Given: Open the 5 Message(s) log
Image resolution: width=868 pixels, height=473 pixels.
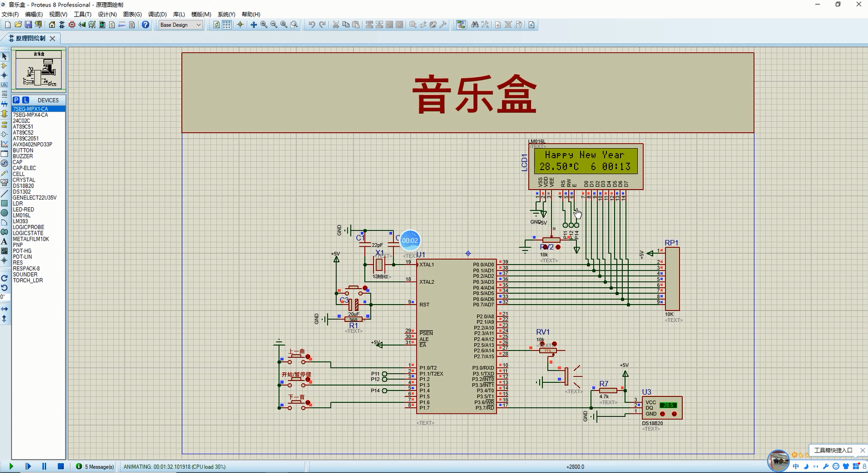Looking at the screenshot, I should pyautogui.click(x=95, y=466).
